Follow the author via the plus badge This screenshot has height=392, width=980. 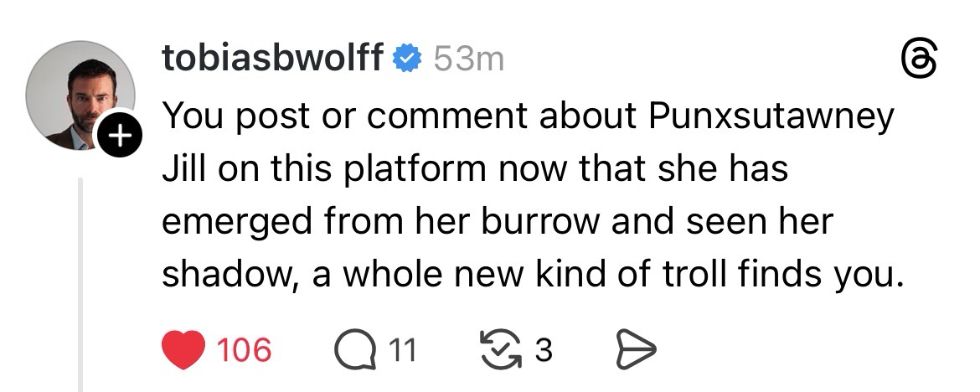coord(120,137)
